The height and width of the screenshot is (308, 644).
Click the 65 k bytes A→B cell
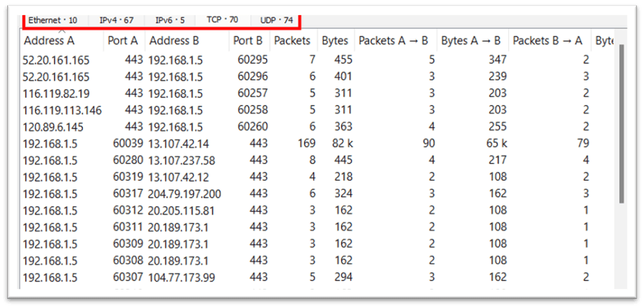click(x=496, y=144)
